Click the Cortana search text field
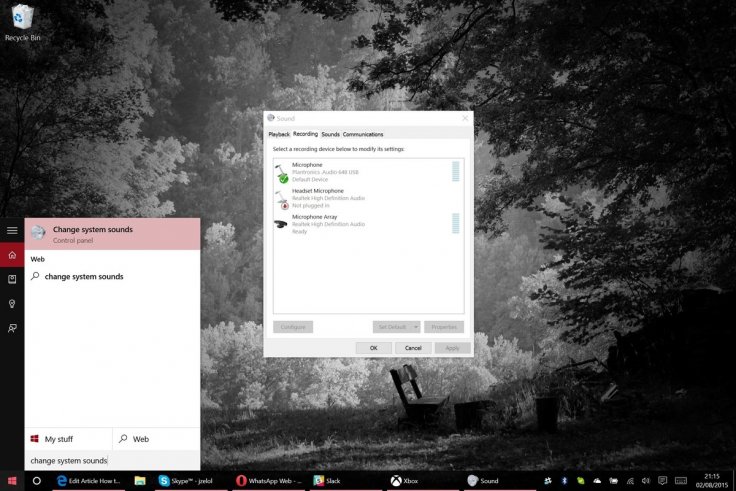This screenshot has height=491, width=736. tap(112, 460)
